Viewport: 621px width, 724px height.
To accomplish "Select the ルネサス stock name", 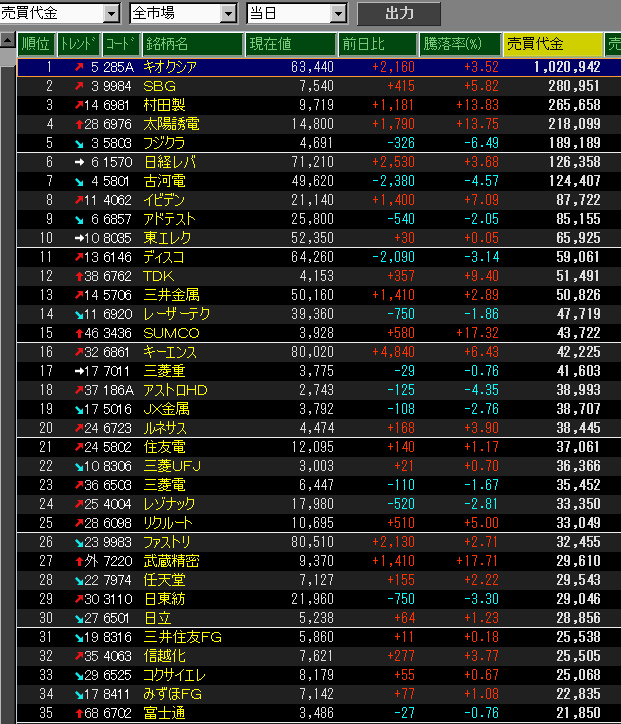I will click(x=165, y=428).
